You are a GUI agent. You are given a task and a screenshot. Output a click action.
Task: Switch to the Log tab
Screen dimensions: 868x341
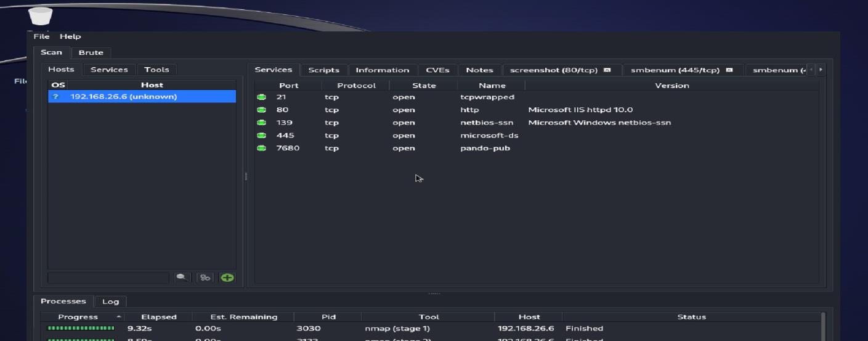[x=110, y=302]
